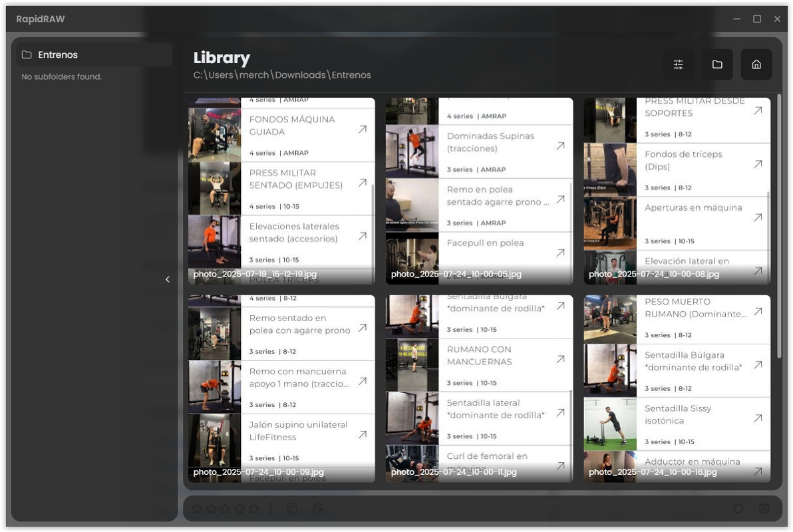Viewport: 793px width, 532px height.
Task: Click the "No subfolders found." message
Action: point(62,77)
